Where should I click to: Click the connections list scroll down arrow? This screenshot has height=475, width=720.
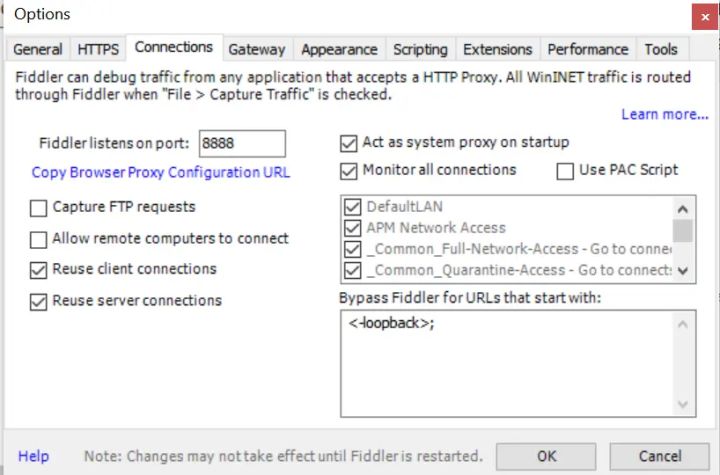683,271
